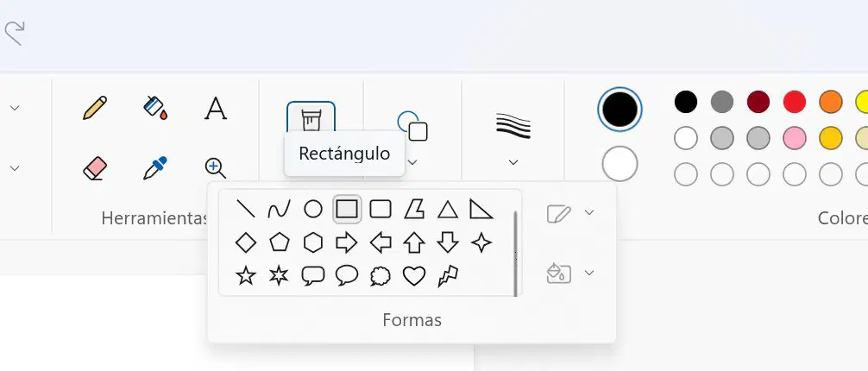The height and width of the screenshot is (371, 868).
Task: Select the Pencil tool
Action: click(95, 108)
